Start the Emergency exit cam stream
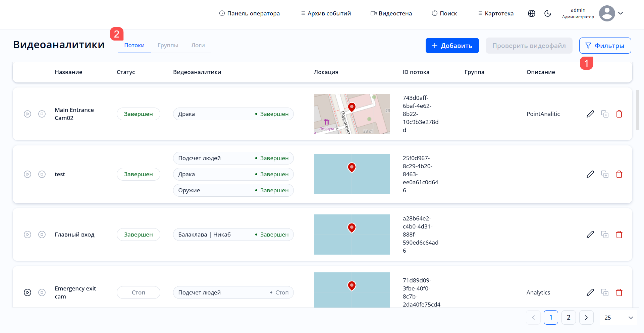Image resolution: width=644 pixels, height=333 pixels. [x=28, y=292]
